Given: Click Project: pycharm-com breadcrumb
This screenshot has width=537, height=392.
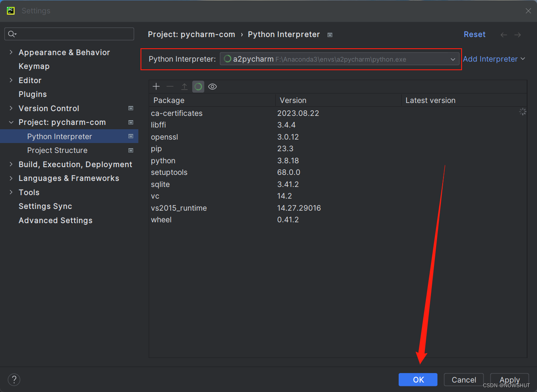Looking at the screenshot, I should point(191,34).
